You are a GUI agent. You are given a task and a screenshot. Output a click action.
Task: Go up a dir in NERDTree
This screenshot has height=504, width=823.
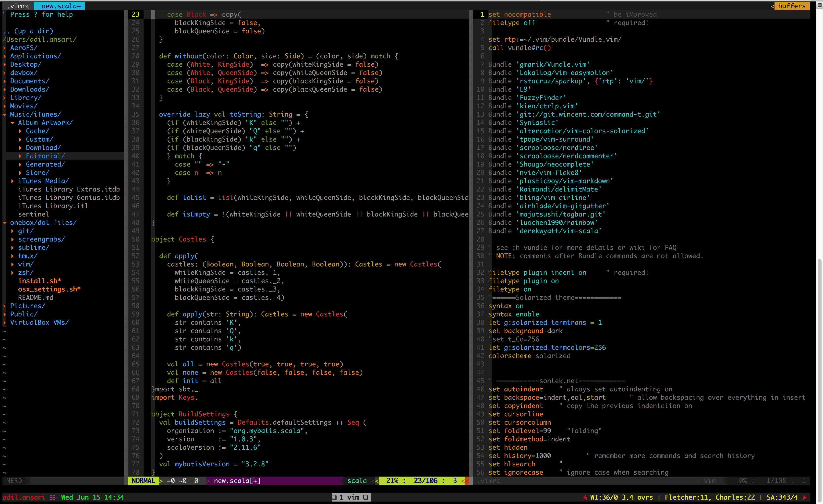pos(33,31)
